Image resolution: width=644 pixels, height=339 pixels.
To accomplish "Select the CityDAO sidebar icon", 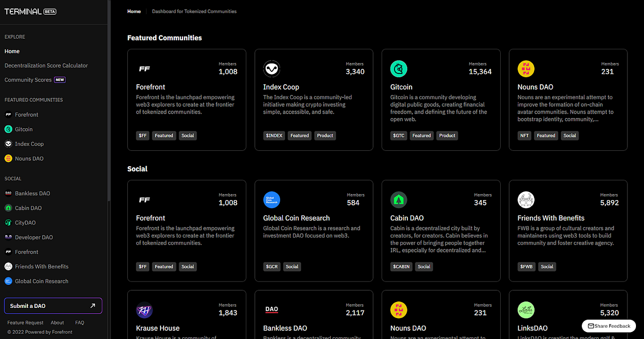I will coord(8,222).
